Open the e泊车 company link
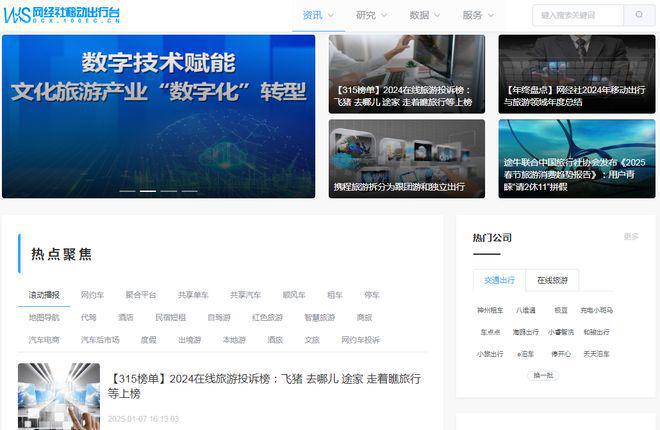This screenshot has width=660, height=430. pos(525,354)
